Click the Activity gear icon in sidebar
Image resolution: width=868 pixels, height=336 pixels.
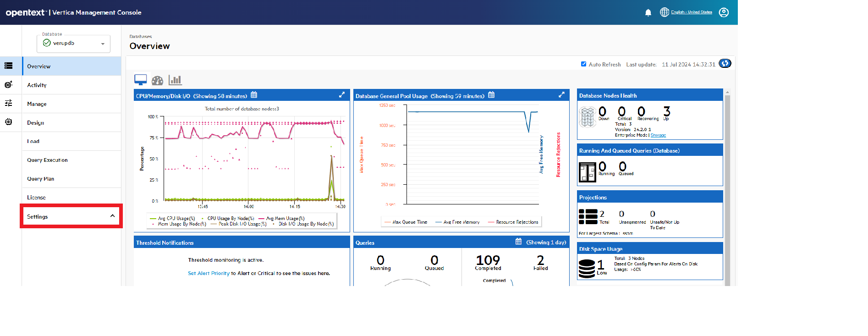(x=8, y=85)
